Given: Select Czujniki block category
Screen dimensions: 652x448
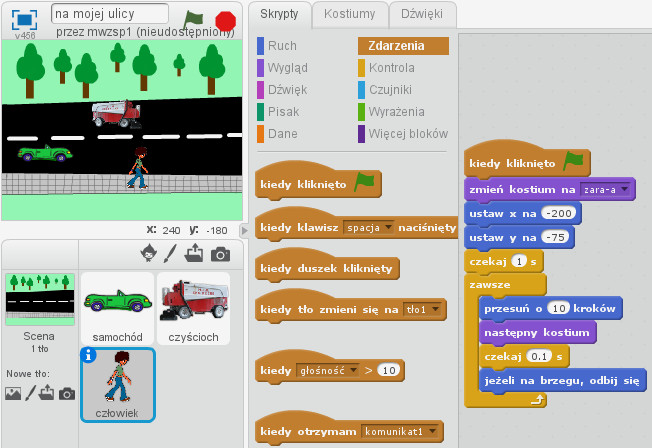Looking at the screenshot, I should point(385,90).
